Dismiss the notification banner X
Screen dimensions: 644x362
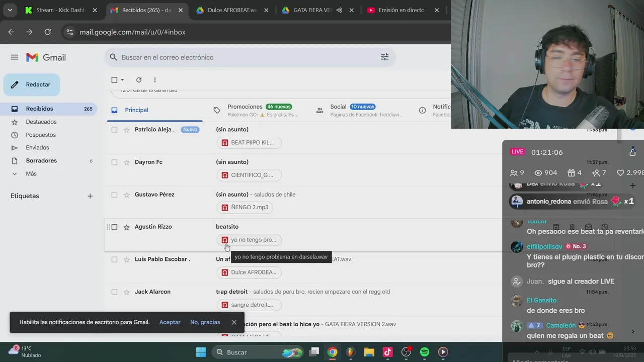[x=234, y=322]
